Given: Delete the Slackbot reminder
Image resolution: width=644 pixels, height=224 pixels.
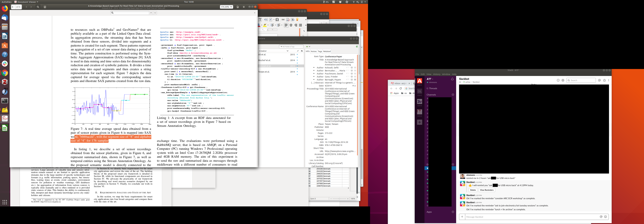Looking at the screenshot, I should coord(473,190).
